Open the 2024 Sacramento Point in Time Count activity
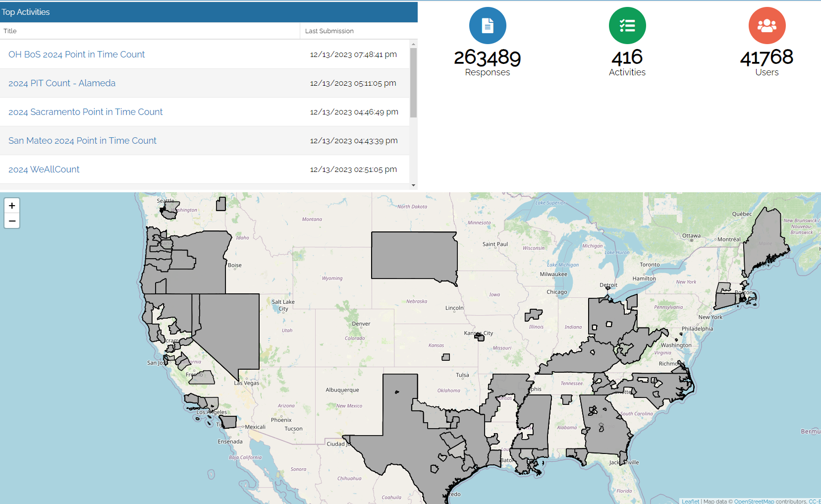 coord(85,112)
